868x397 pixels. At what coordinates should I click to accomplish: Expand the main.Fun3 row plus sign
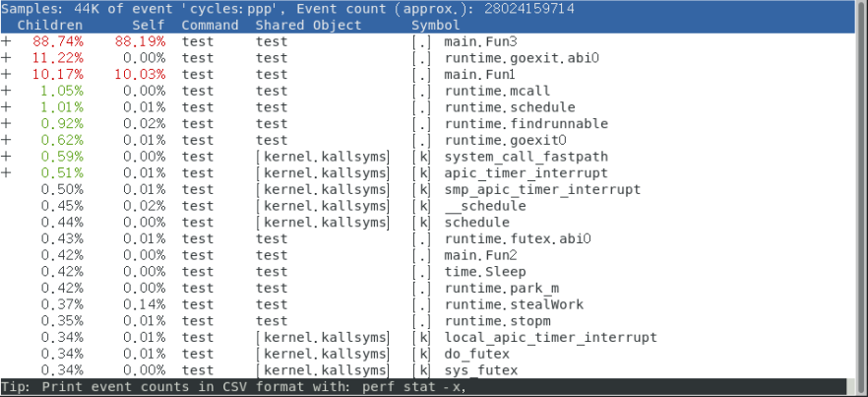(6, 42)
